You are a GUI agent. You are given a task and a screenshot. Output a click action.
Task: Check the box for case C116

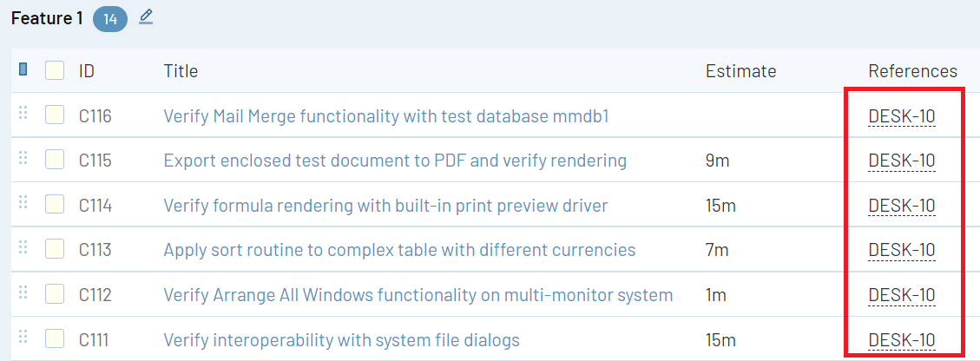coord(55,115)
